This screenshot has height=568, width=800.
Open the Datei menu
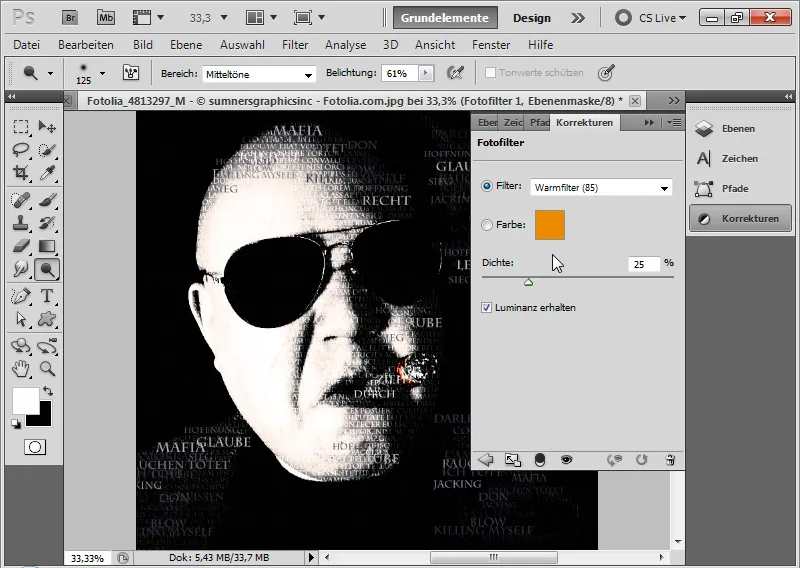pyautogui.click(x=27, y=45)
